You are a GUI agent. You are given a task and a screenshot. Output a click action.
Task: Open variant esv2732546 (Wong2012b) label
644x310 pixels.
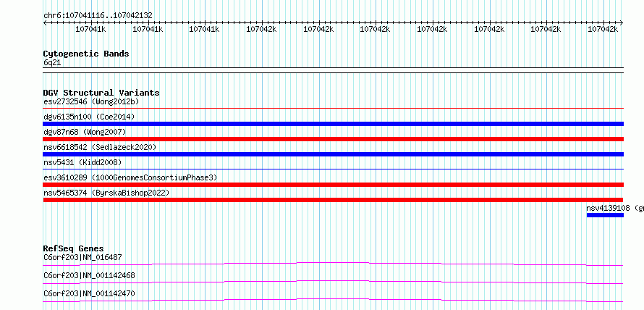91,101
